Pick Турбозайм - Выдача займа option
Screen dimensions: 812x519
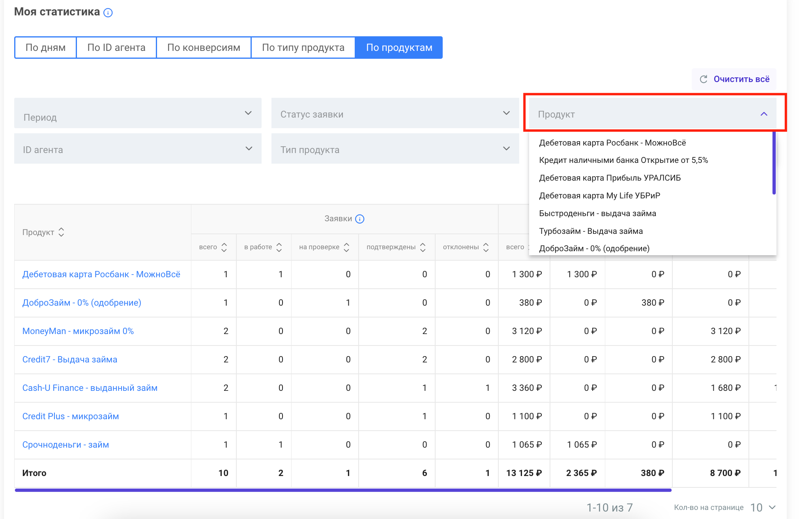pos(591,231)
